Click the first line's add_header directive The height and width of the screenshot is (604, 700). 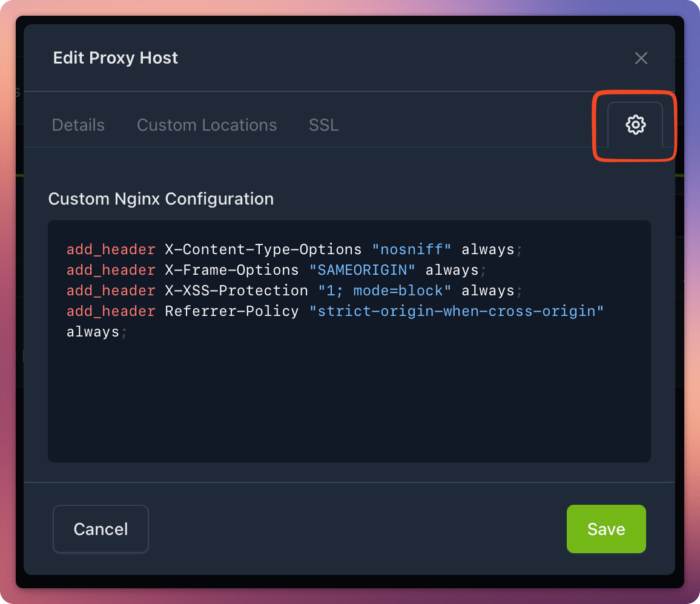pyautogui.click(x=111, y=249)
